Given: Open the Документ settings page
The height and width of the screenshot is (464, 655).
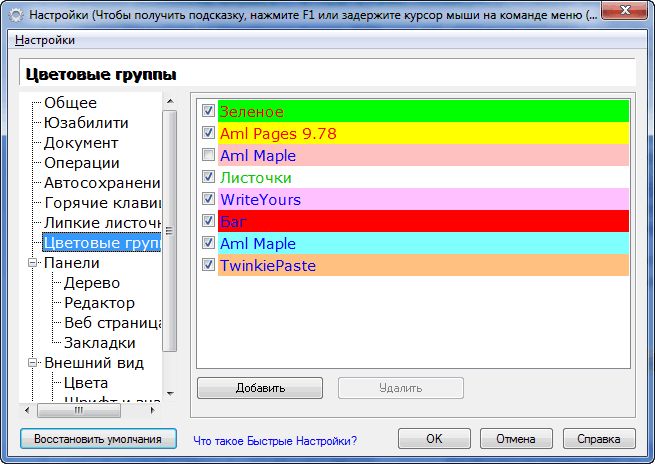Looking at the screenshot, I should pyautogui.click(x=81, y=143).
